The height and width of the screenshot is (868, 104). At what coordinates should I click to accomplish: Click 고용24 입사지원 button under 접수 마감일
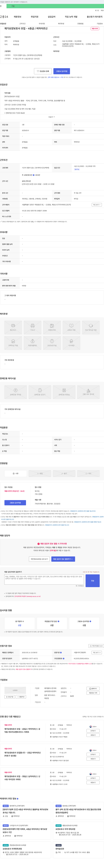[15, 503]
